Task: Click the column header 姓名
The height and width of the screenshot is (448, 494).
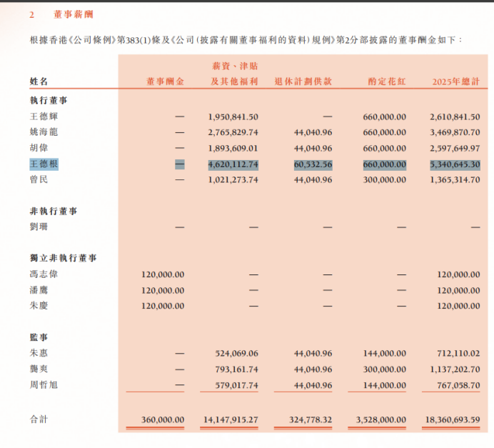Action: click(39, 81)
